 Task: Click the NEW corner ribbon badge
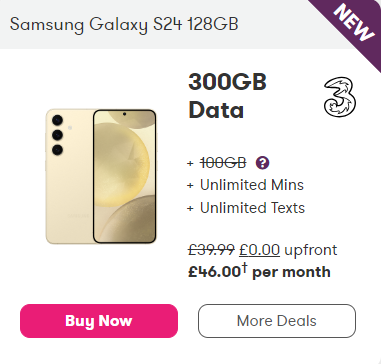(354, 22)
